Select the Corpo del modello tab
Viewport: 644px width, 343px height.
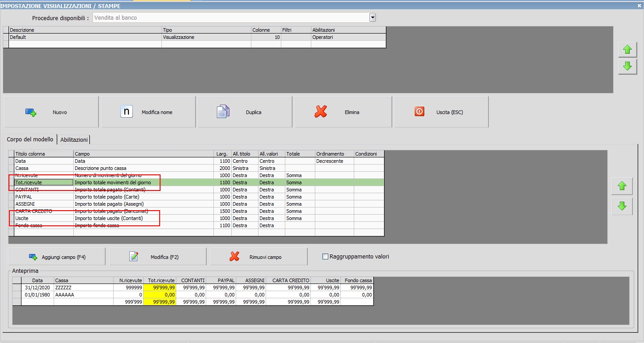coord(30,140)
